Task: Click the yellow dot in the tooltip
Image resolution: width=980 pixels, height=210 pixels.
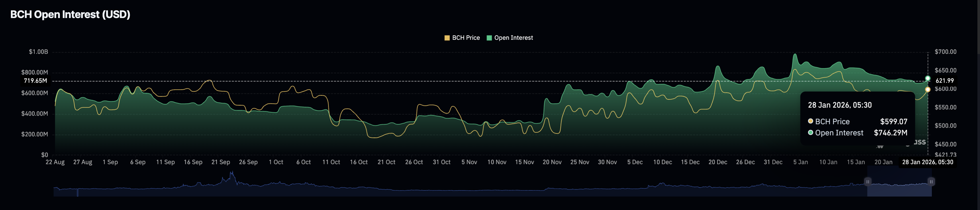Action: point(810,121)
